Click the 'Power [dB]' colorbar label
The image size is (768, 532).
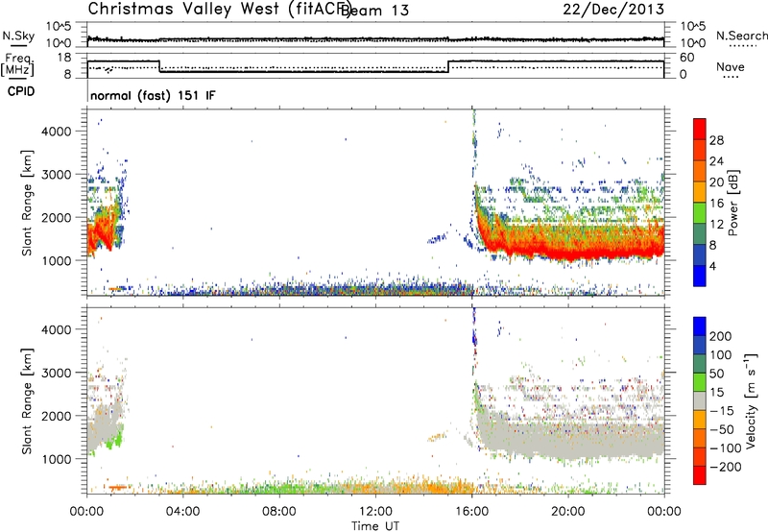point(732,203)
